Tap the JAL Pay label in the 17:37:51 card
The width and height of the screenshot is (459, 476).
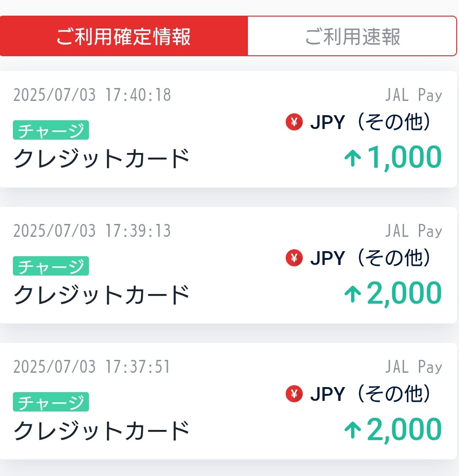[x=414, y=367]
